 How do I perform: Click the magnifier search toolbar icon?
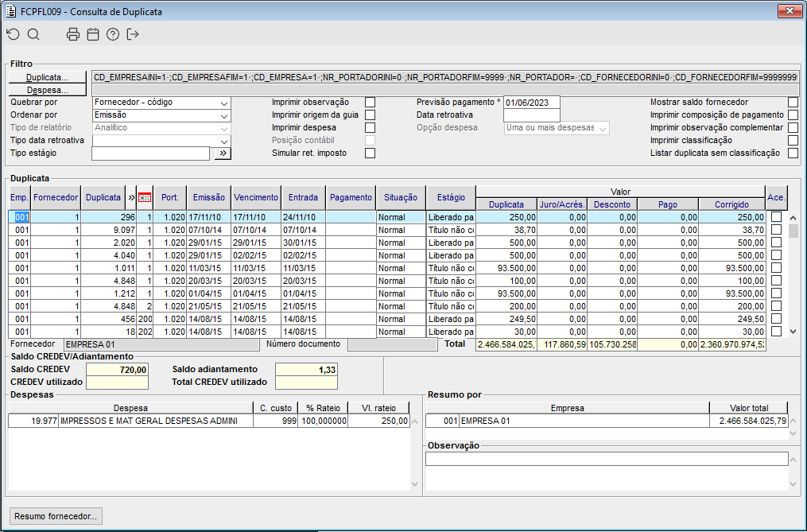click(33, 34)
